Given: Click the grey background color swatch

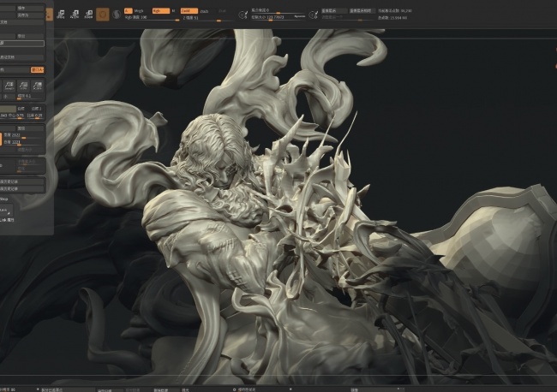Looking at the screenshot, I should [x=8, y=109].
